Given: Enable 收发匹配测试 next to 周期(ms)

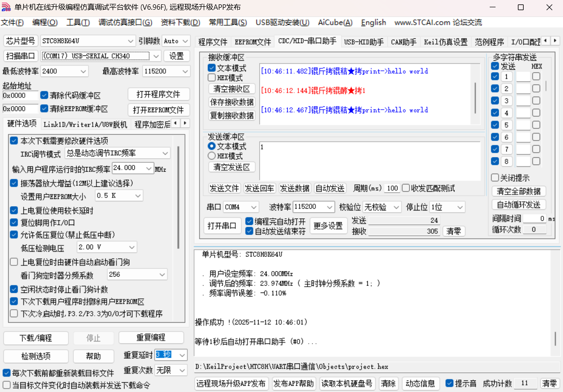Looking at the screenshot, I should 406,188.
